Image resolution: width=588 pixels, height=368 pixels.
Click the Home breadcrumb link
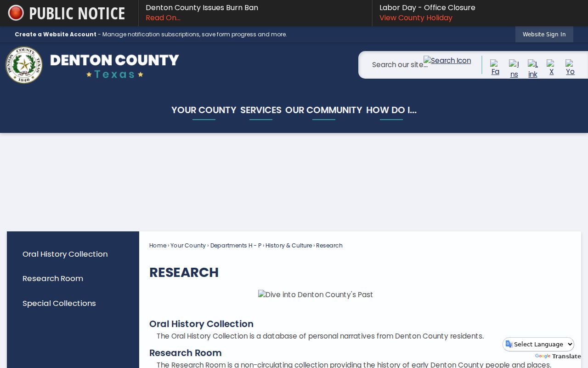tap(158, 246)
